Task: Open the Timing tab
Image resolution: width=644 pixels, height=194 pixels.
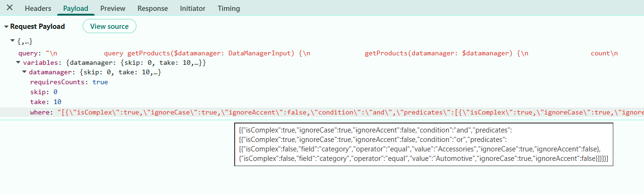Action: [x=229, y=9]
